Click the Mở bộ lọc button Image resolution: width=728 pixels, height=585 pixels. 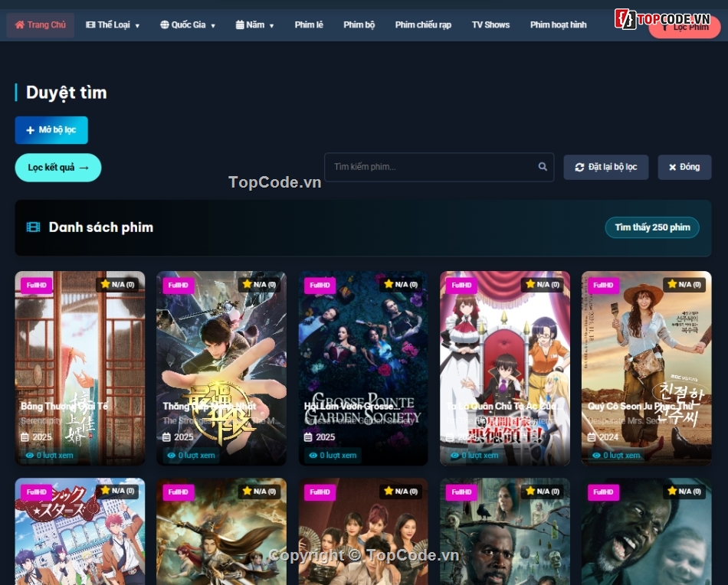tap(51, 130)
